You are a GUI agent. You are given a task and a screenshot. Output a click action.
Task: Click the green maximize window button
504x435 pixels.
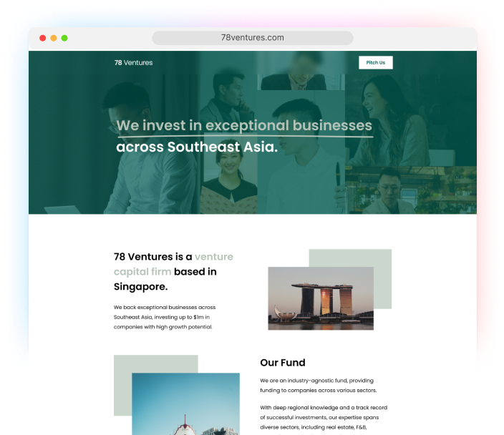pos(64,38)
